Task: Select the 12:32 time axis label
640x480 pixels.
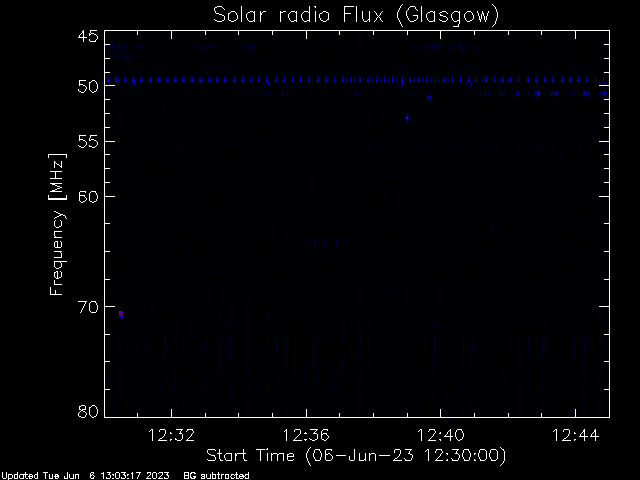Action: [171, 436]
